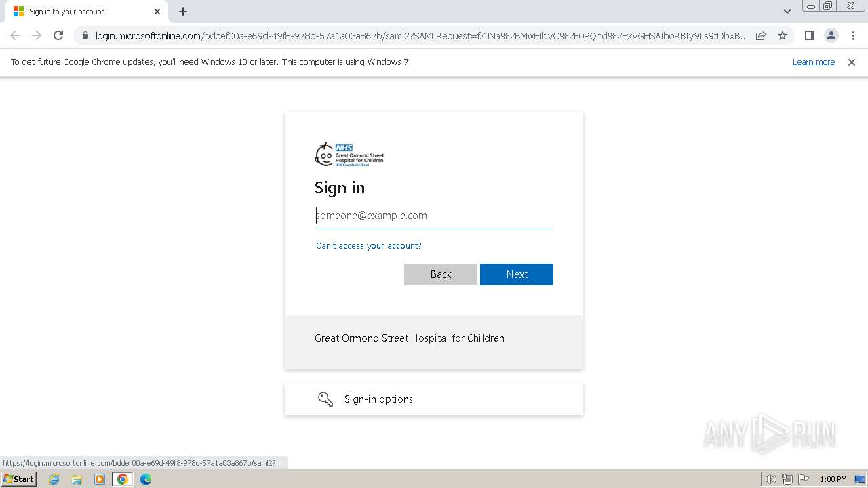Expand tab search chevron
Viewport: 868px width, 488px height.
coord(787,12)
